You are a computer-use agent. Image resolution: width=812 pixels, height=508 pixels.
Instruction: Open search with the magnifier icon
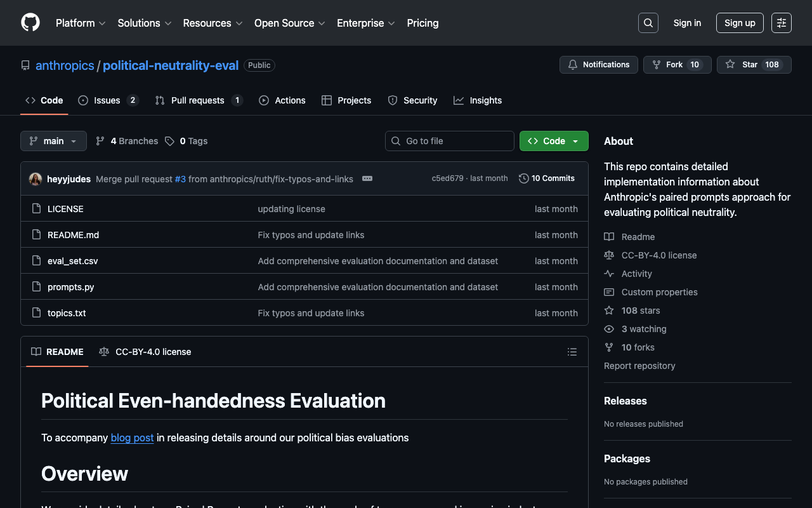coord(648,23)
